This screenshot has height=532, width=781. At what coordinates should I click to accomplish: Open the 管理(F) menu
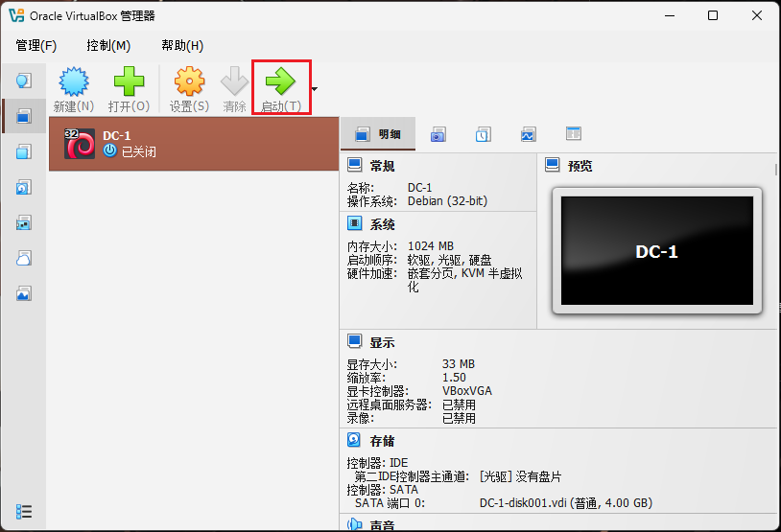click(36, 45)
